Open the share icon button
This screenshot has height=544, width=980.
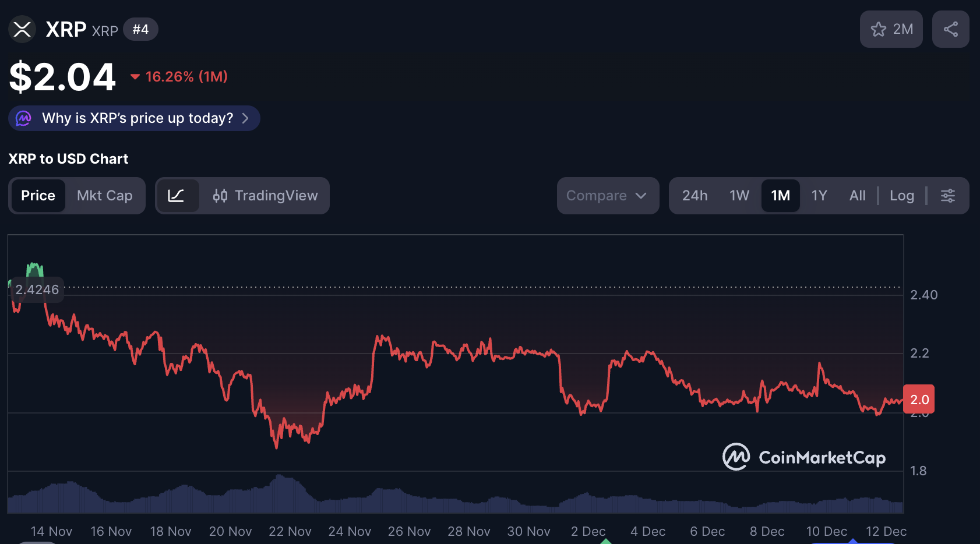[950, 29]
